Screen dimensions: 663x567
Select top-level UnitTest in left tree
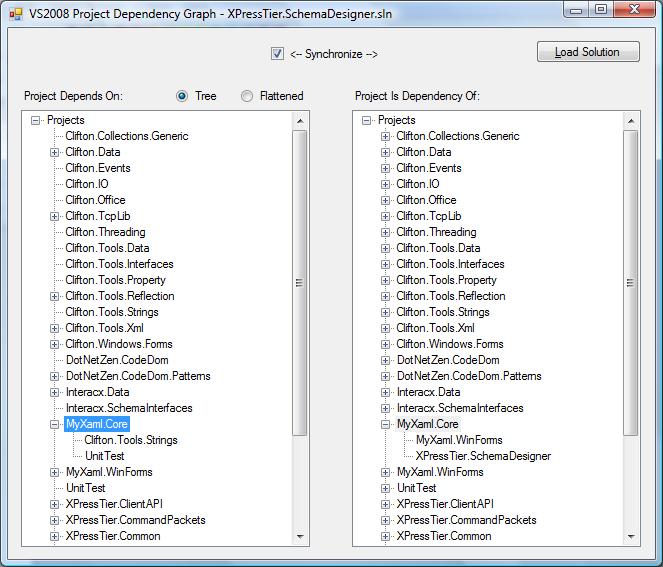[x=85, y=488]
